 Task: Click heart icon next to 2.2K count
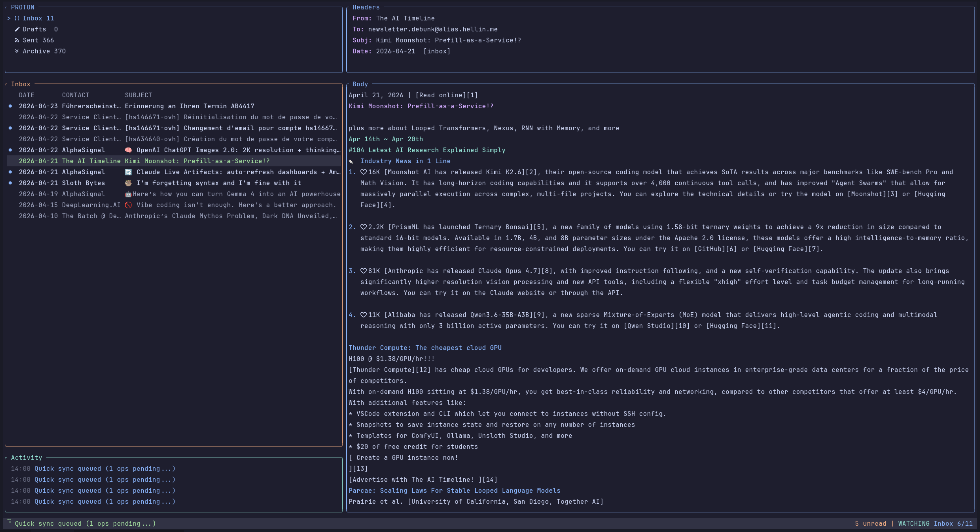click(364, 227)
